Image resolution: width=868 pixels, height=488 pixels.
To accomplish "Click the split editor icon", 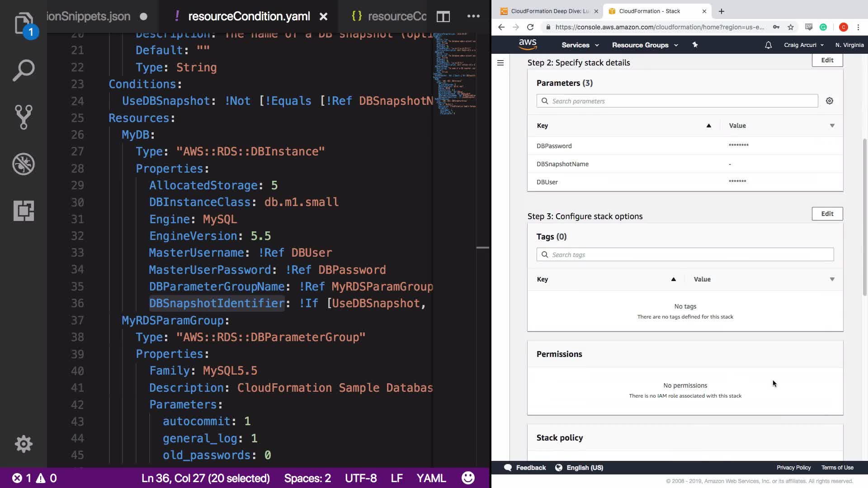I will (443, 17).
